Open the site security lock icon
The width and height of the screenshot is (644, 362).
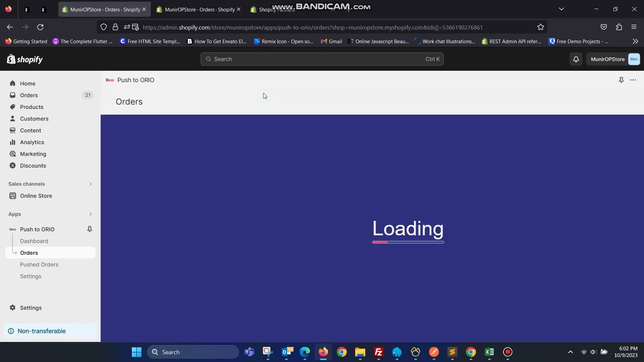click(x=115, y=27)
